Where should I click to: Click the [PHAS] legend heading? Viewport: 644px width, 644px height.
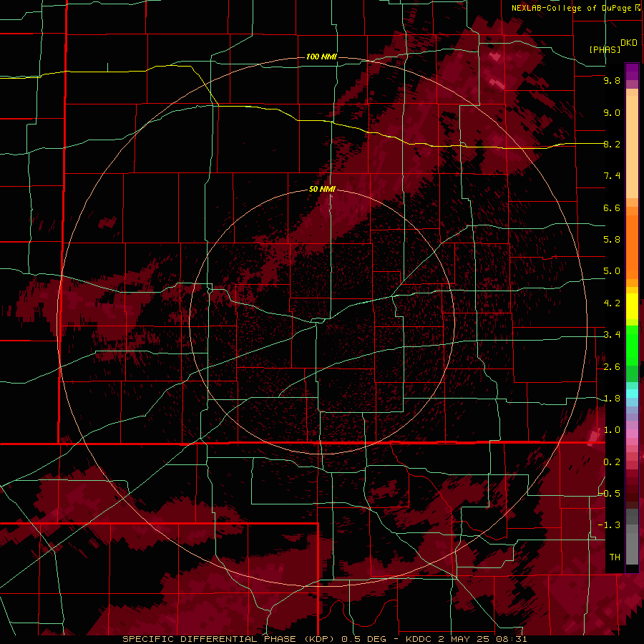point(605,49)
